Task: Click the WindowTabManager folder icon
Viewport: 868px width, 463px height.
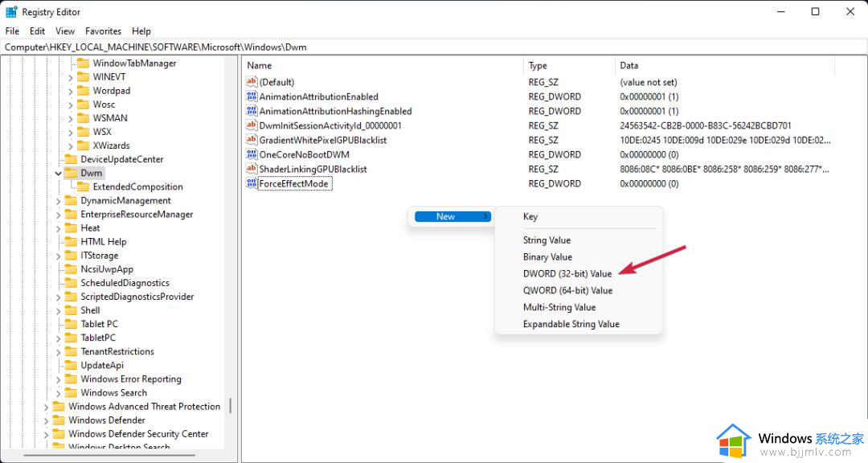Action: [x=83, y=64]
